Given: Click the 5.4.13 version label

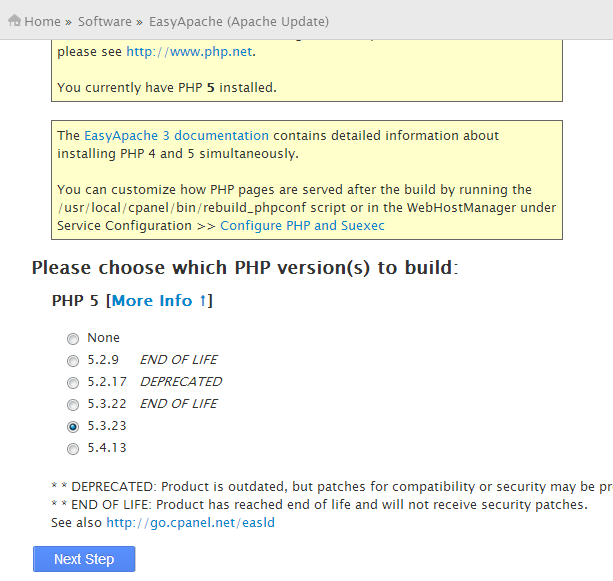Looking at the screenshot, I should [x=107, y=448].
